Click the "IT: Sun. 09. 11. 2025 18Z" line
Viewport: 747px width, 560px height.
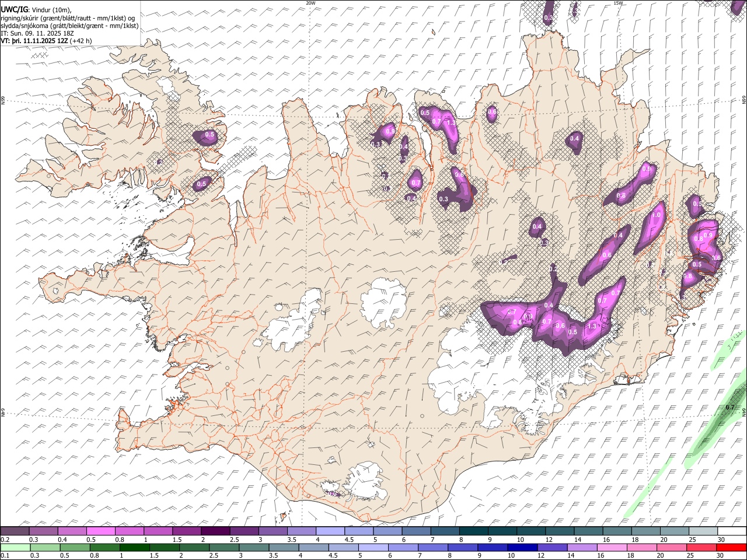coord(37,33)
